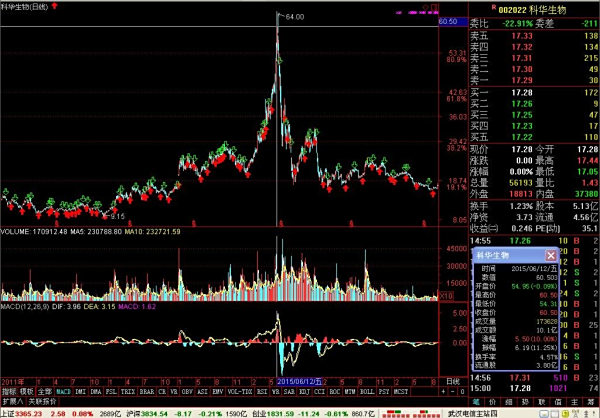Open the 模板 tab
This screenshot has width=600, height=418.
pos(27,392)
